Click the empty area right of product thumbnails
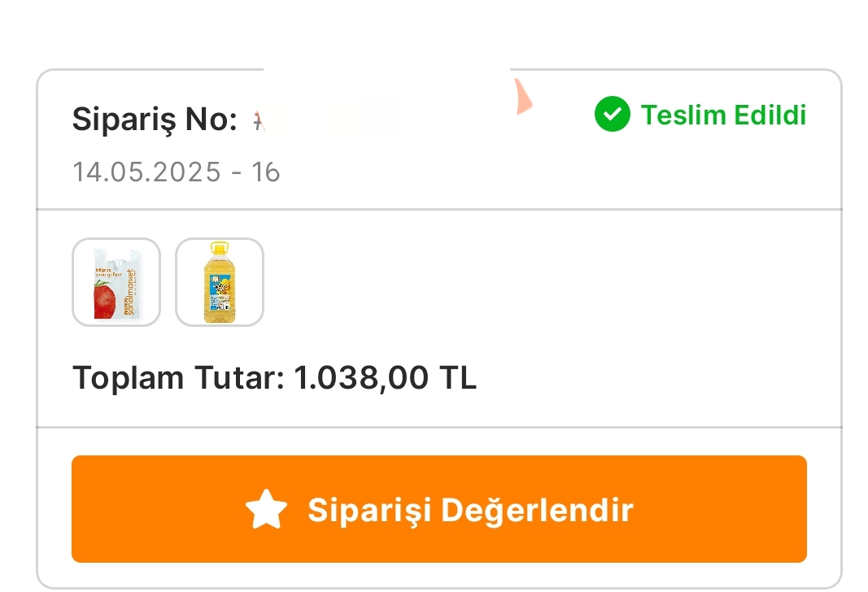The height and width of the screenshot is (592, 868). click(551, 282)
